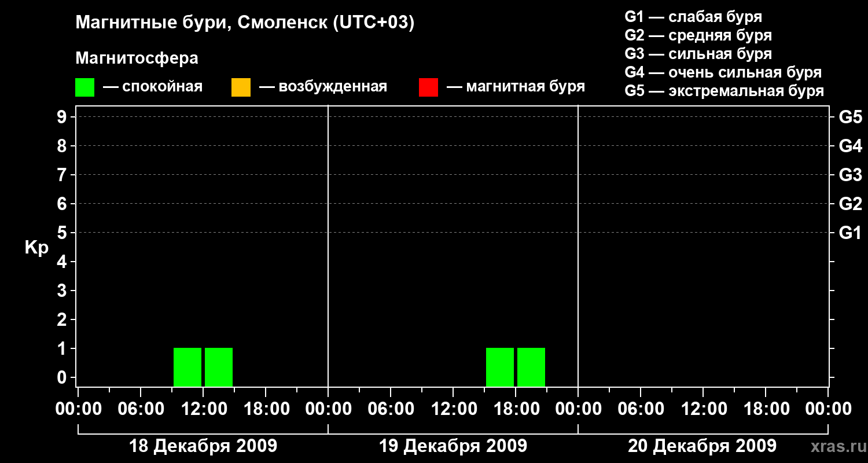Image resolution: width=868 pixels, height=463 pixels.
Task: Click the '06:00' tick under 20 Декабря
Action: pos(641,409)
